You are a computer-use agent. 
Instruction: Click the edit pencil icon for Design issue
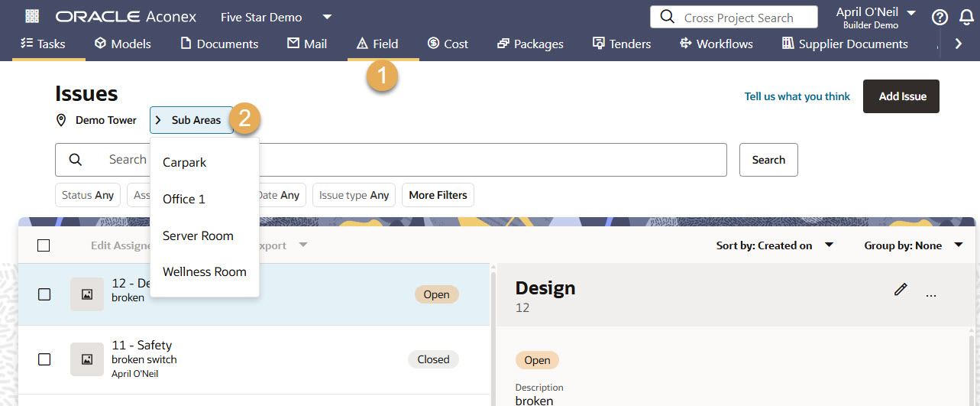[x=901, y=289]
